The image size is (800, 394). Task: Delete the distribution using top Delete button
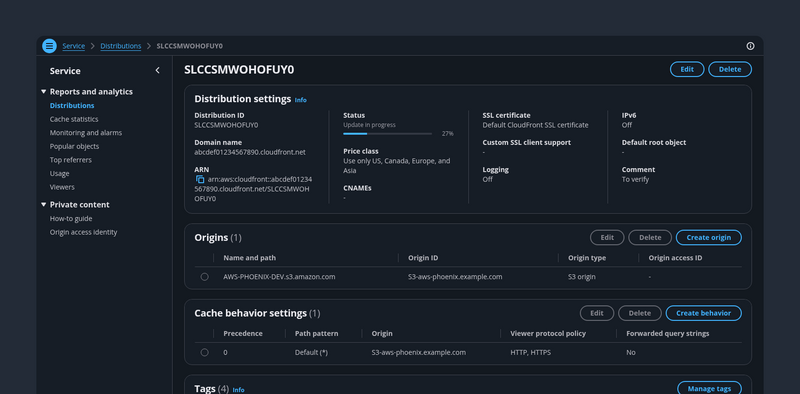click(730, 69)
